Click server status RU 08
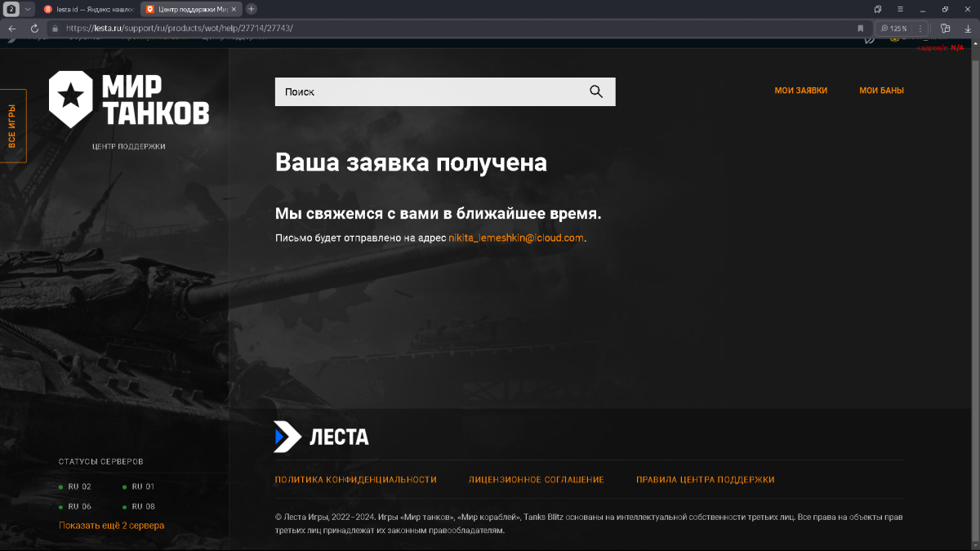The height and width of the screenshot is (551, 980). pyautogui.click(x=139, y=507)
